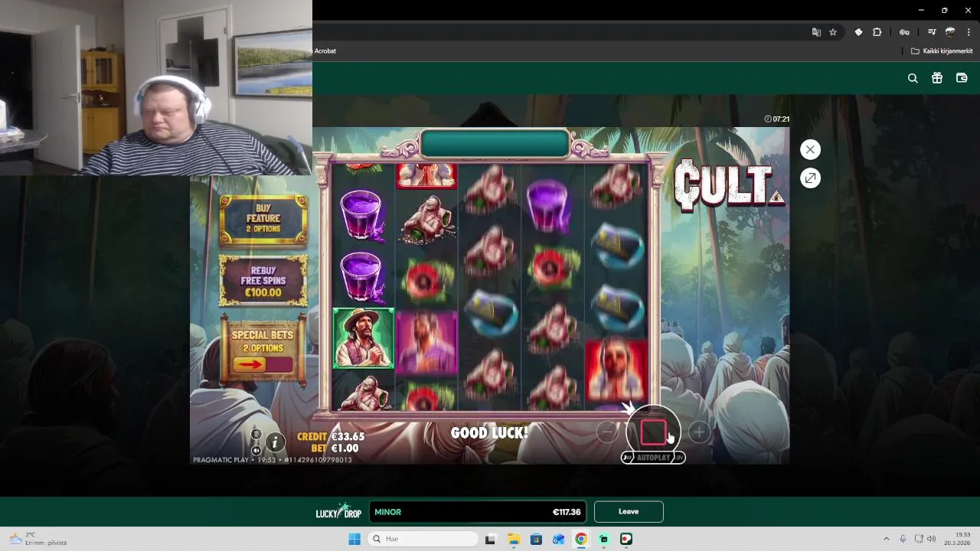The image size is (980, 551).
Task: Open Kaikki kirjanmerkit bookmarks folder
Action: [942, 51]
